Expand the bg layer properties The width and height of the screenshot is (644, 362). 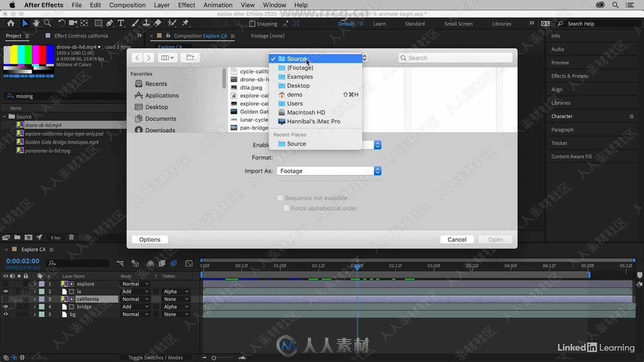point(35,314)
